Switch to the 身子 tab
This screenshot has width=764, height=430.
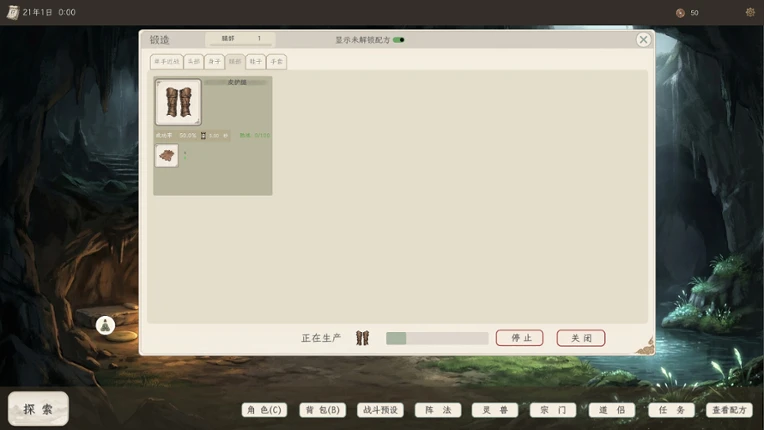coord(214,61)
